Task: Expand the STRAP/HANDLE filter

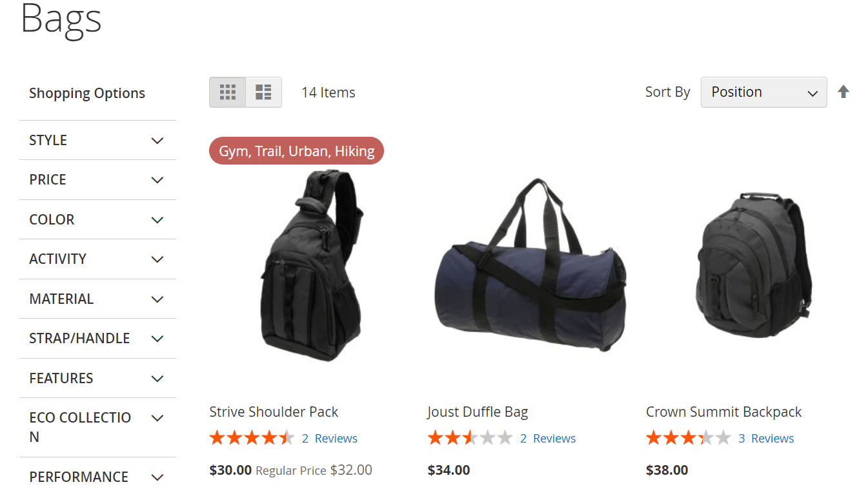Action: pyautogui.click(x=97, y=339)
